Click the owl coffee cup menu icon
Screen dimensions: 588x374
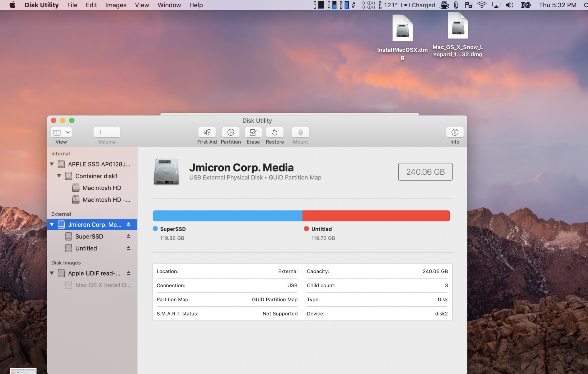tap(444, 5)
